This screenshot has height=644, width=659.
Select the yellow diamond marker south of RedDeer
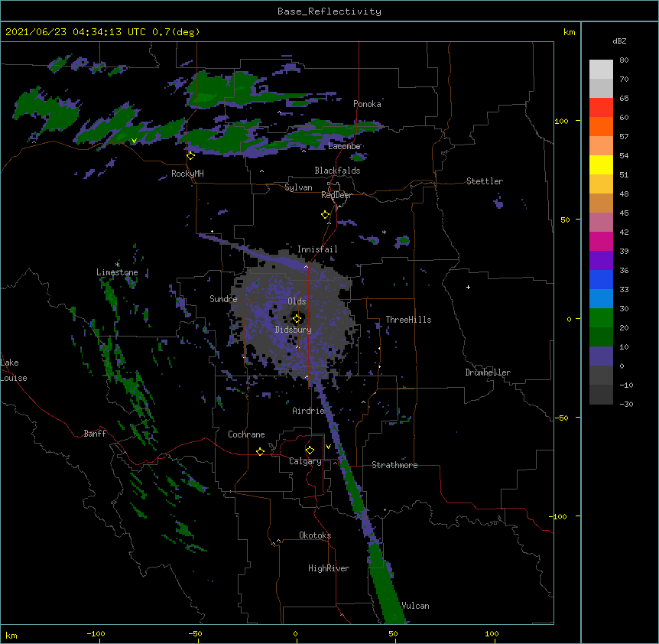[x=325, y=215]
